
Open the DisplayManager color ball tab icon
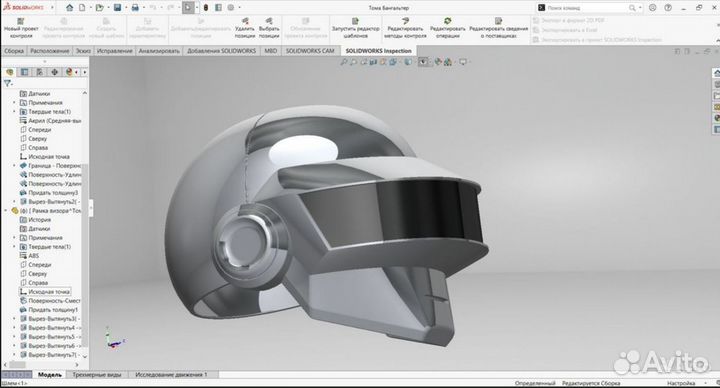[69, 72]
